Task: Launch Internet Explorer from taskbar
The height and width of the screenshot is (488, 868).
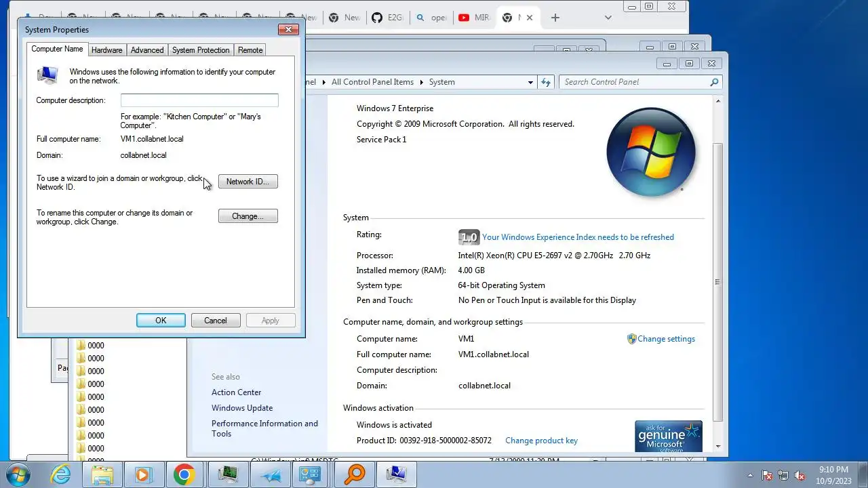Action: (61, 474)
